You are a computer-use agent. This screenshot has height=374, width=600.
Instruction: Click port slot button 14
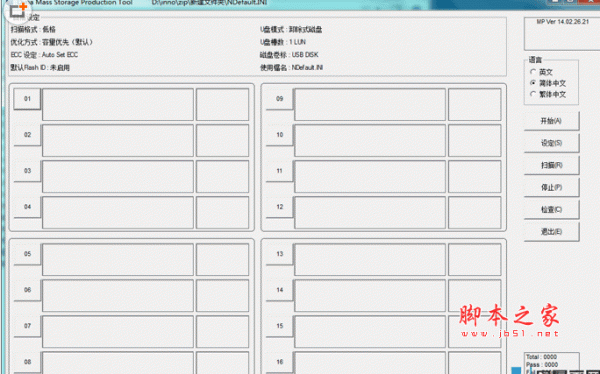tap(280, 290)
